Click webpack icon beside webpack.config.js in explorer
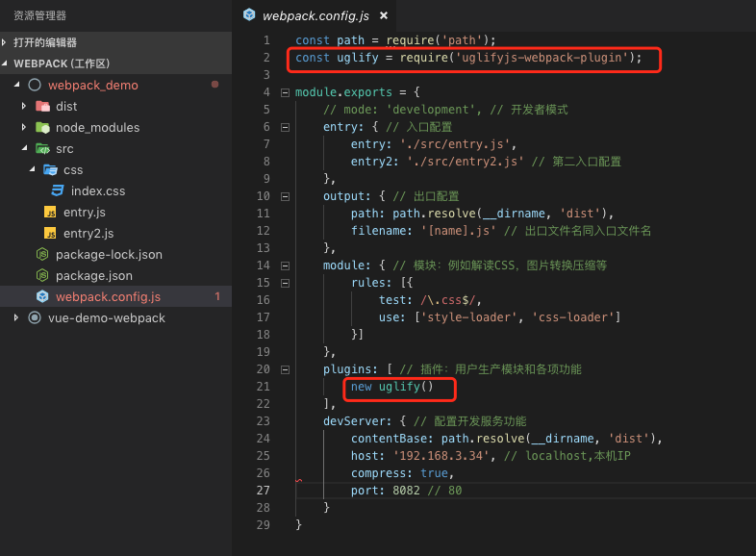Image resolution: width=756 pixels, height=556 pixels. [x=42, y=296]
